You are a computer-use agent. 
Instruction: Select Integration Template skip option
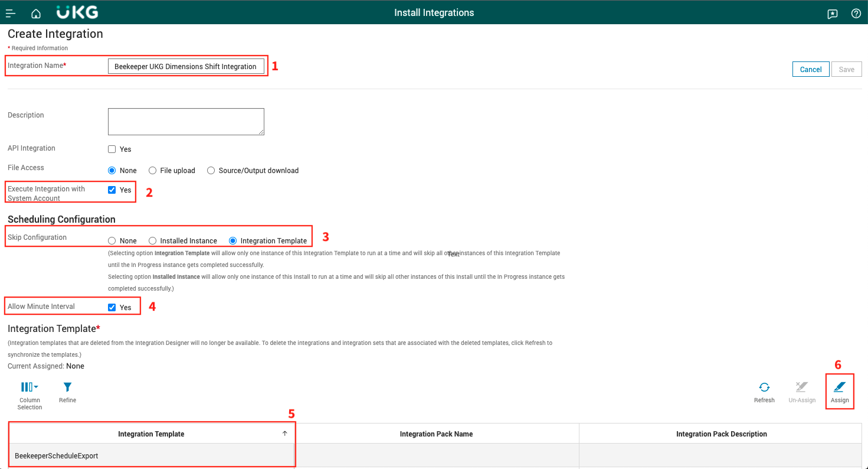(x=233, y=241)
